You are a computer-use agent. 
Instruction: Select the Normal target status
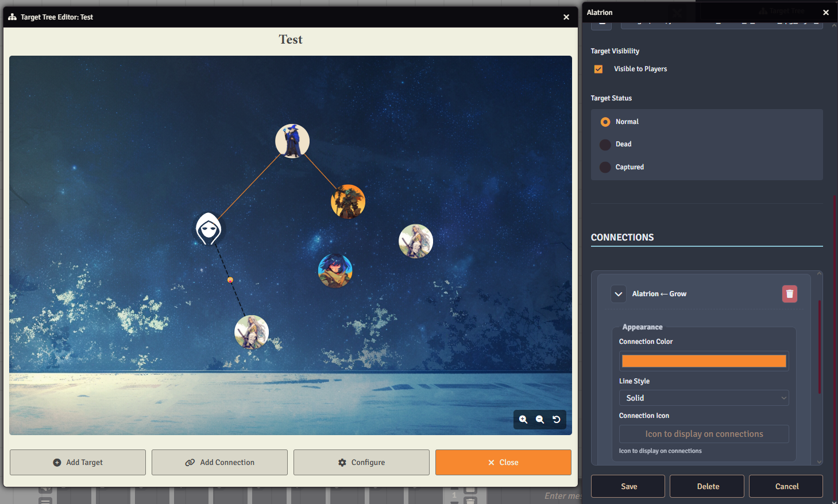click(x=605, y=122)
